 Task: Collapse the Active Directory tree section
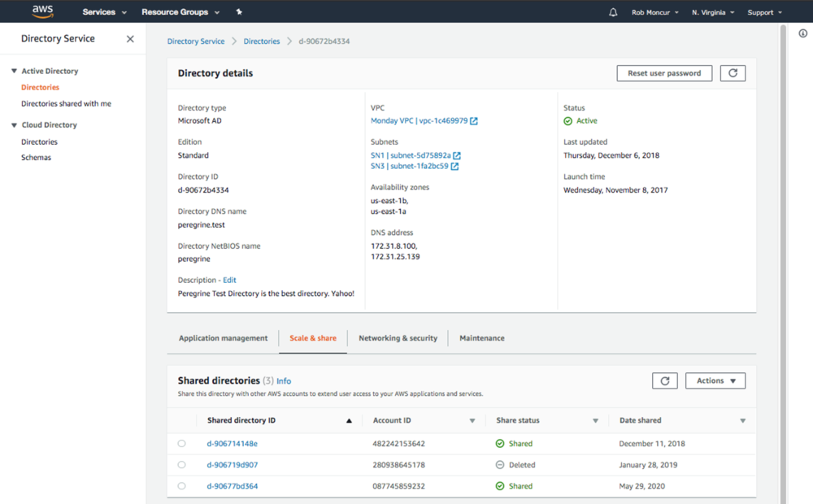(14, 72)
